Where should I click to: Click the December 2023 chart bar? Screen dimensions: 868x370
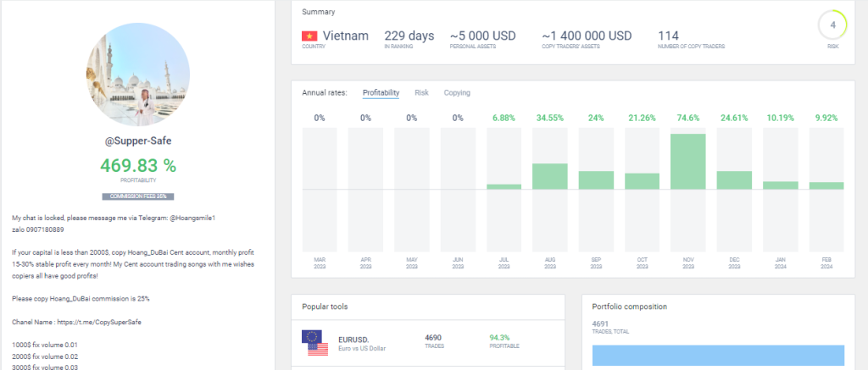point(735,180)
